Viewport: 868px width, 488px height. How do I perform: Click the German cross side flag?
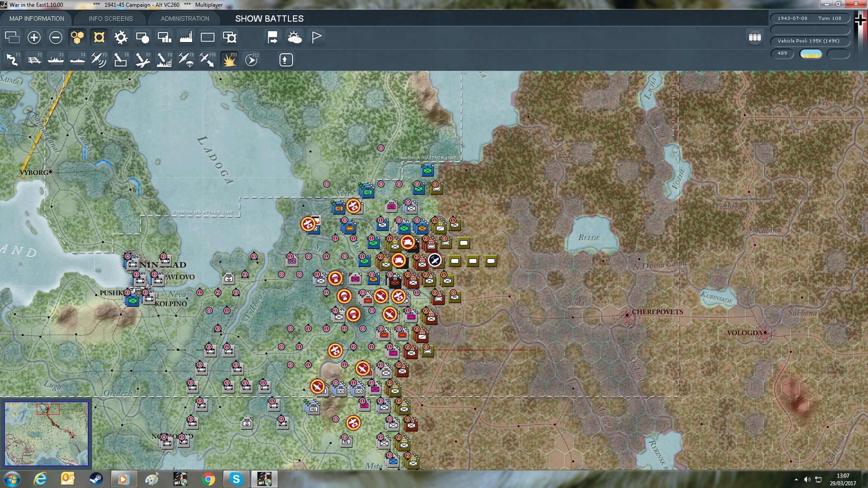pyautogui.click(x=860, y=20)
